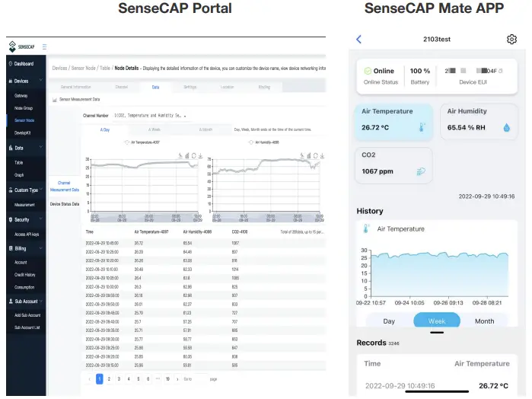Click Sensor Node breadcrumb link
Screen dimensions: 532x399
click(x=84, y=68)
